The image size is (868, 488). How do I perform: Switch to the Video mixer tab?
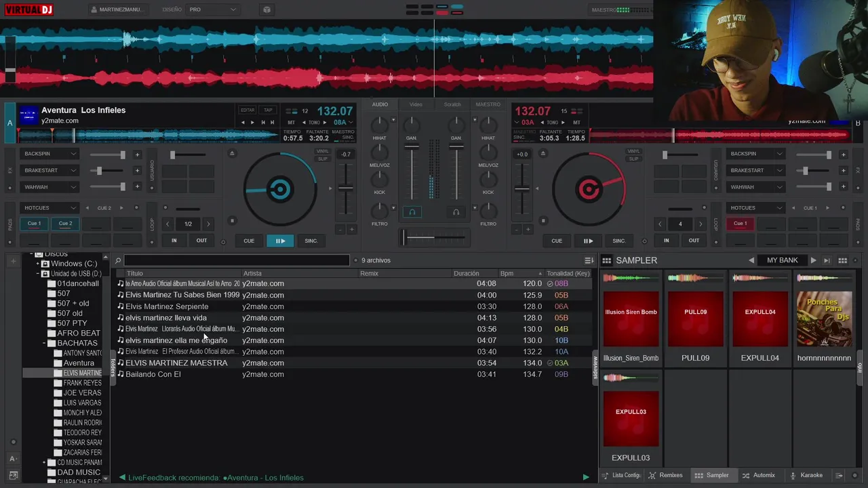(x=416, y=104)
